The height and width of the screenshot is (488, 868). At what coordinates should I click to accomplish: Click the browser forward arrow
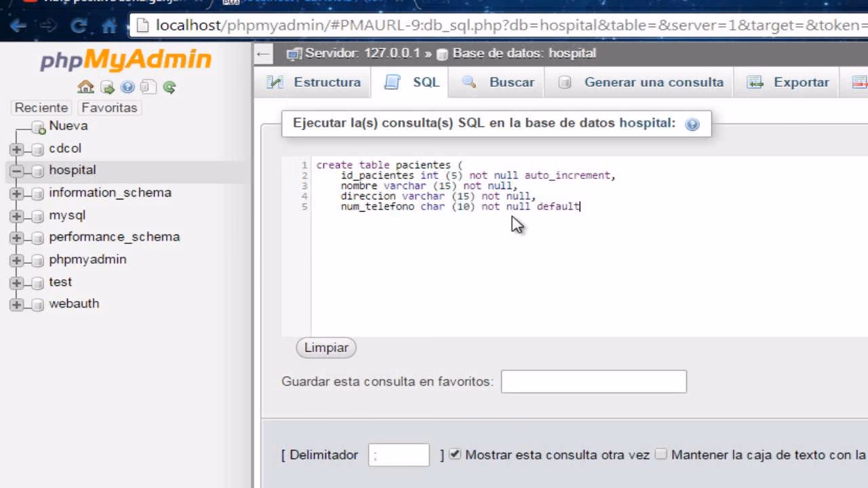tap(48, 26)
